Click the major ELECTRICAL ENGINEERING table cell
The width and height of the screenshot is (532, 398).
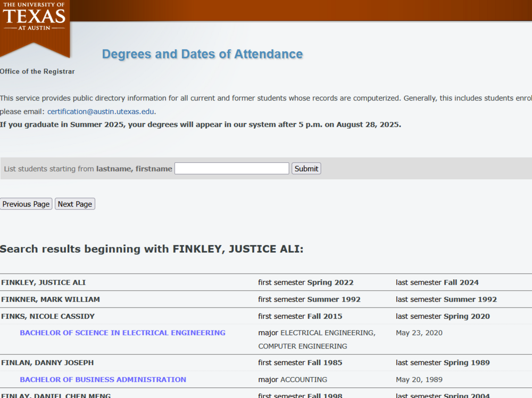(x=317, y=333)
